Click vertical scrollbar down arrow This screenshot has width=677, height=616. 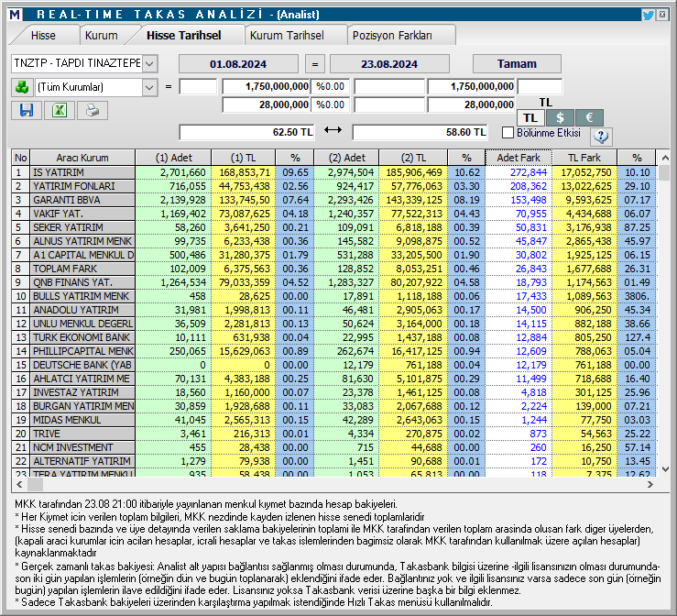(x=665, y=468)
